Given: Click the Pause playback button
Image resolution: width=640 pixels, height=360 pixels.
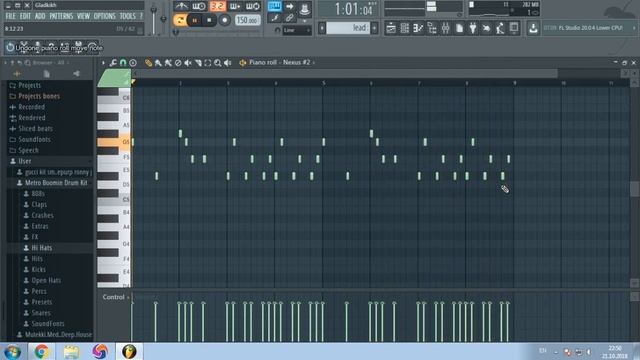Looking at the screenshot, I should click(195, 20).
